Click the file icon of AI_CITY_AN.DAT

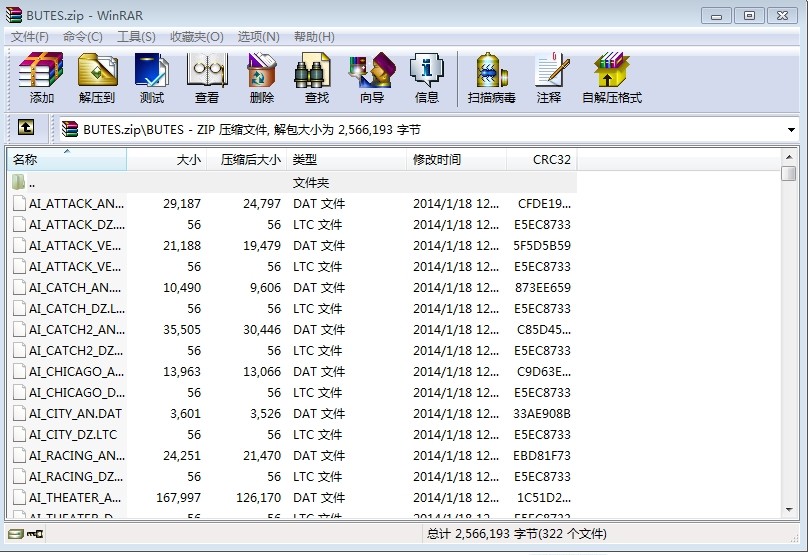point(20,414)
